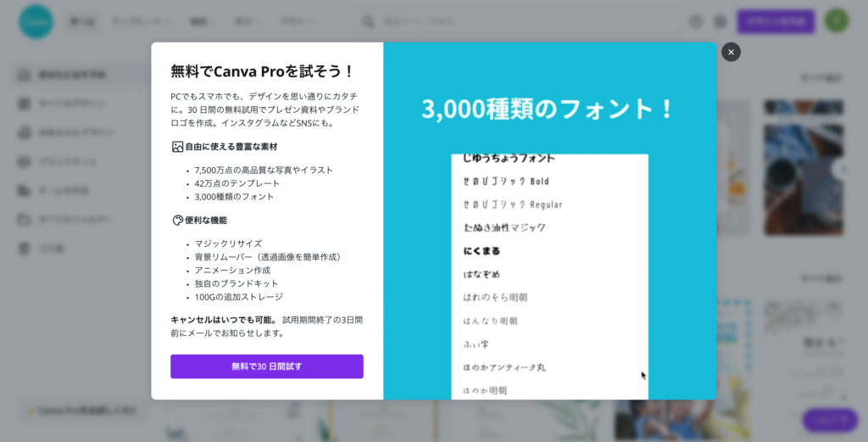The height and width of the screenshot is (442, 868).
Task: Open the green account avatar in the header
Action: pyautogui.click(x=837, y=21)
